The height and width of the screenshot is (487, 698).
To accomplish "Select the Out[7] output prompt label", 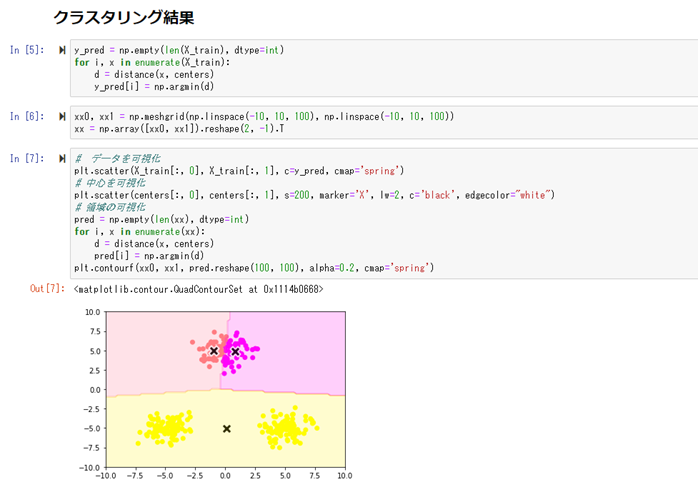I will pyautogui.click(x=47, y=288).
